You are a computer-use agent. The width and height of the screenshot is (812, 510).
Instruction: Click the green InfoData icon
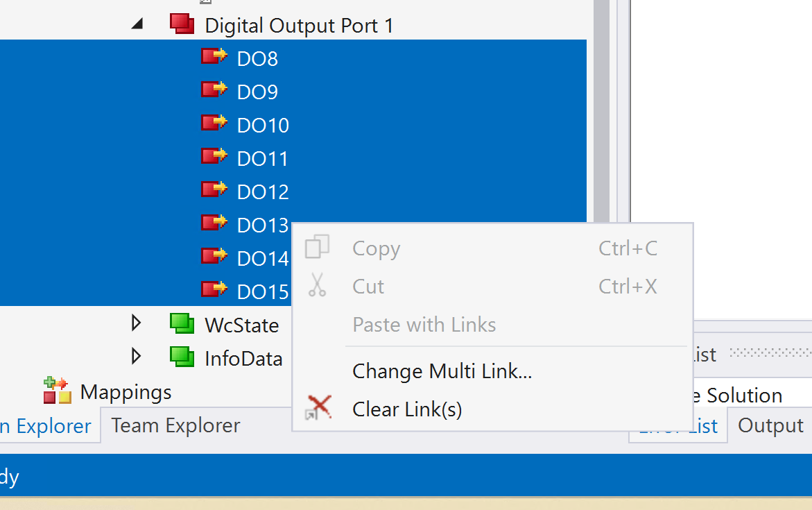[182, 357]
